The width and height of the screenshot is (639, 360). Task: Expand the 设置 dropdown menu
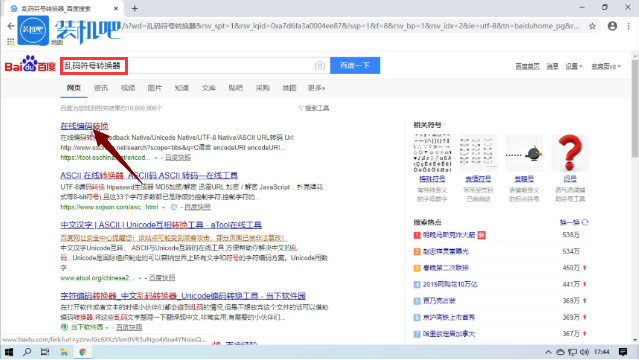pos(574,66)
